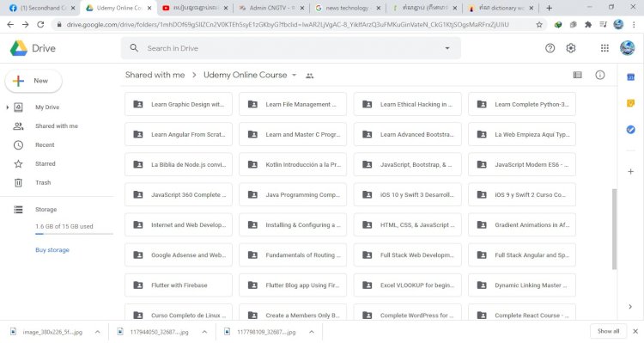
Task: Focus the Search in Drive field
Action: (x=291, y=48)
